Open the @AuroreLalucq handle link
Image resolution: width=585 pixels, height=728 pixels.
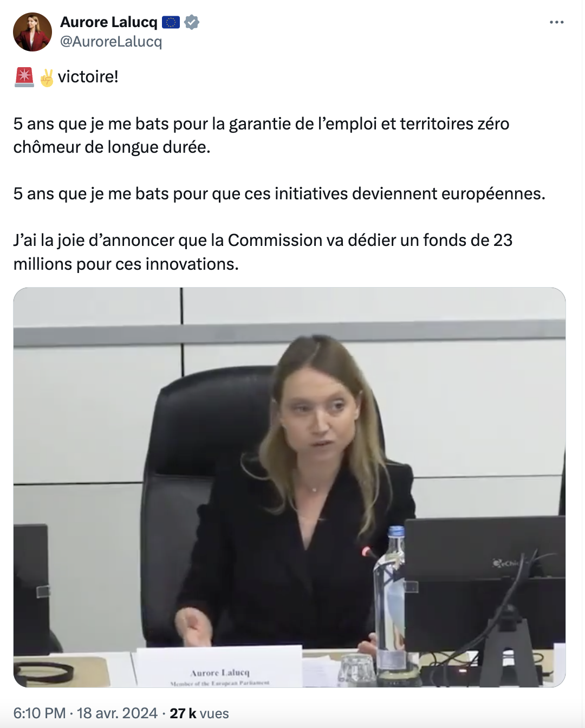click(x=111, y=42)
